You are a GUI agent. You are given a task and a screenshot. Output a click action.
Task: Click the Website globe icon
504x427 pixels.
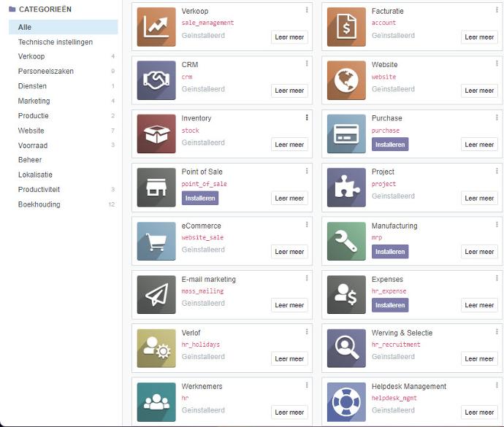click(x=346, y=80)
